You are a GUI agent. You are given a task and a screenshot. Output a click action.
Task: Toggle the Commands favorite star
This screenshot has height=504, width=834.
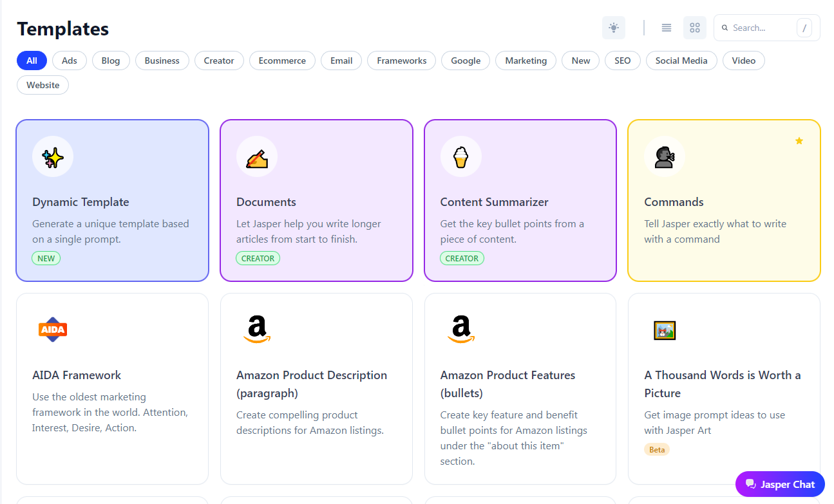click(x=799, y=140)
